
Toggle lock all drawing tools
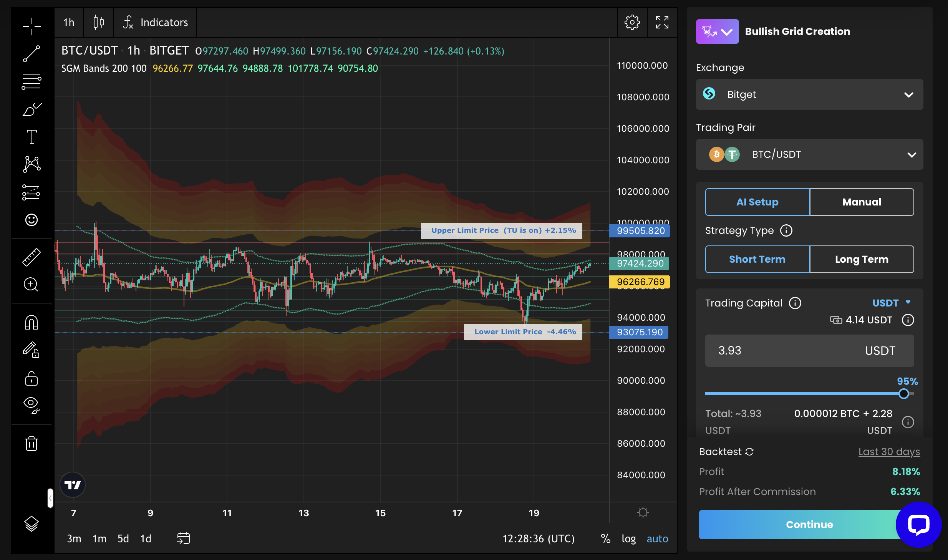pyautogui.click(x=31, y=378)
